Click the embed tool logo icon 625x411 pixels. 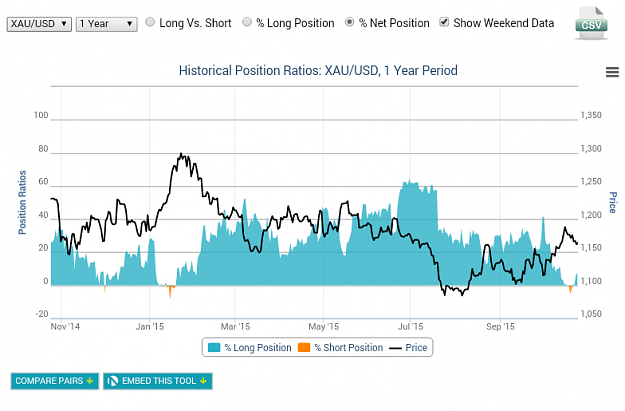(x=113, y=381)
